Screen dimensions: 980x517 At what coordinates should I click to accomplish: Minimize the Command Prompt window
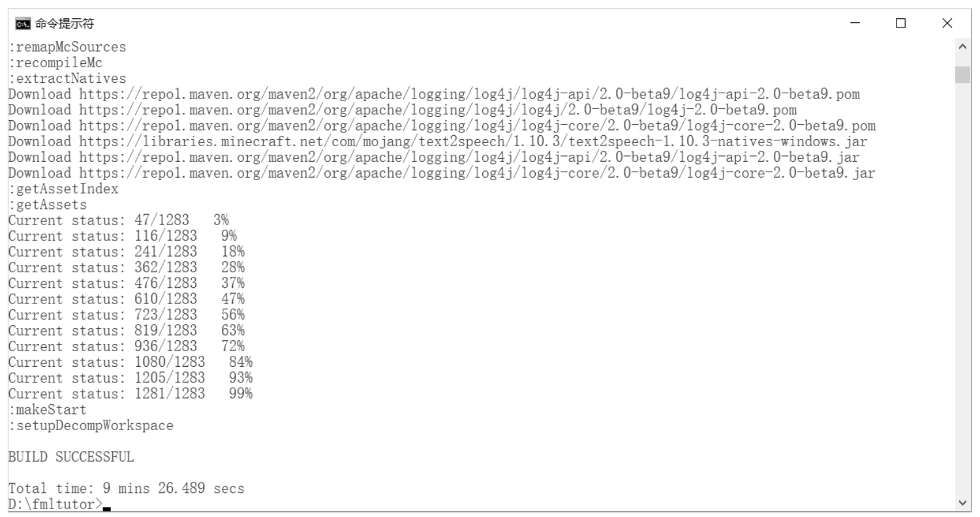pyautogui.click(x=855, y=23)
